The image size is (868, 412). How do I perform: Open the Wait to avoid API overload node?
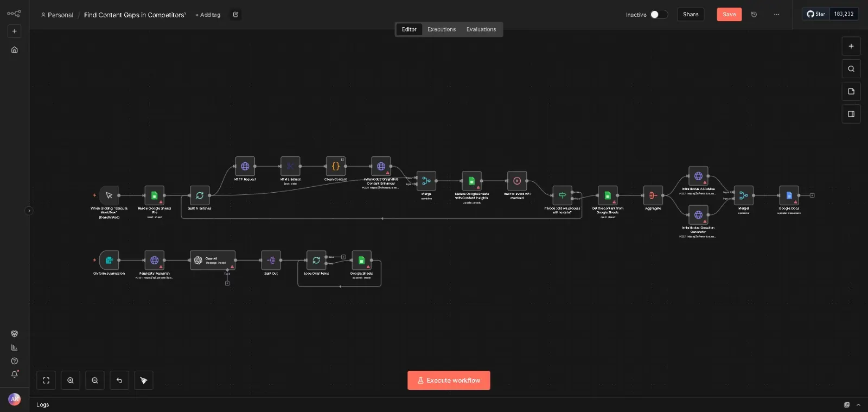517,181
